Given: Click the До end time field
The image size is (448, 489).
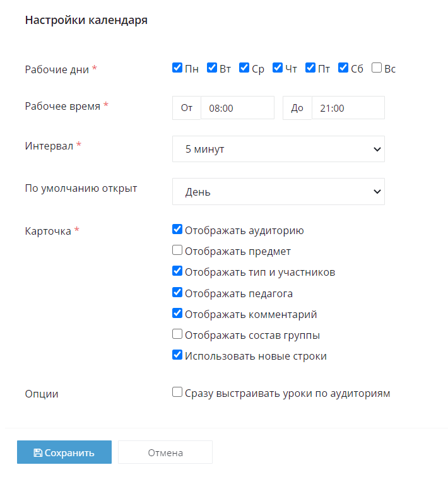Looking at the screenshot, I should click(348, 108).
